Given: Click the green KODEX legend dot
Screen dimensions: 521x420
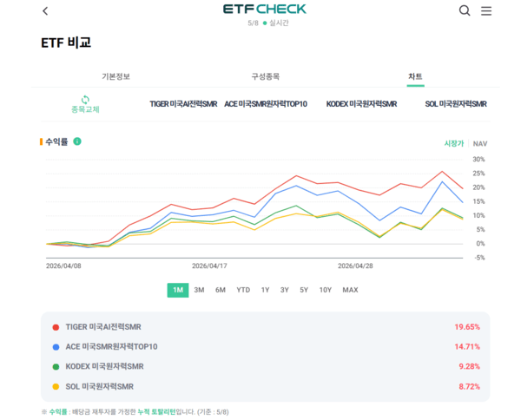Looking at the screenshot, I should 56,367.
